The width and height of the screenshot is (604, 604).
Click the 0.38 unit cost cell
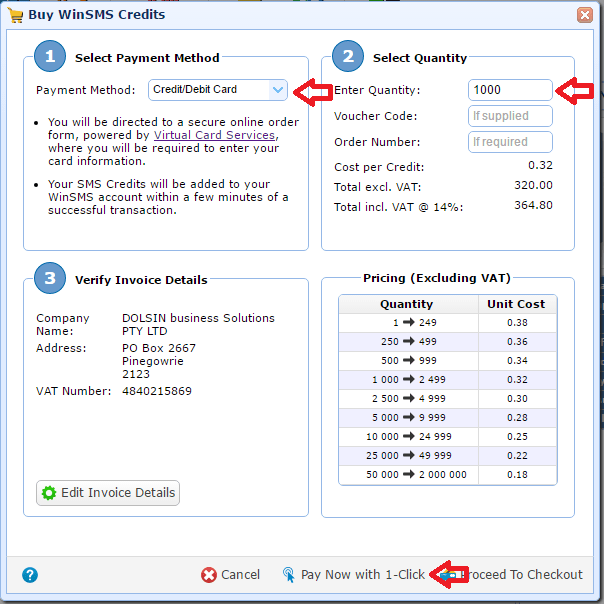point(517,323)
